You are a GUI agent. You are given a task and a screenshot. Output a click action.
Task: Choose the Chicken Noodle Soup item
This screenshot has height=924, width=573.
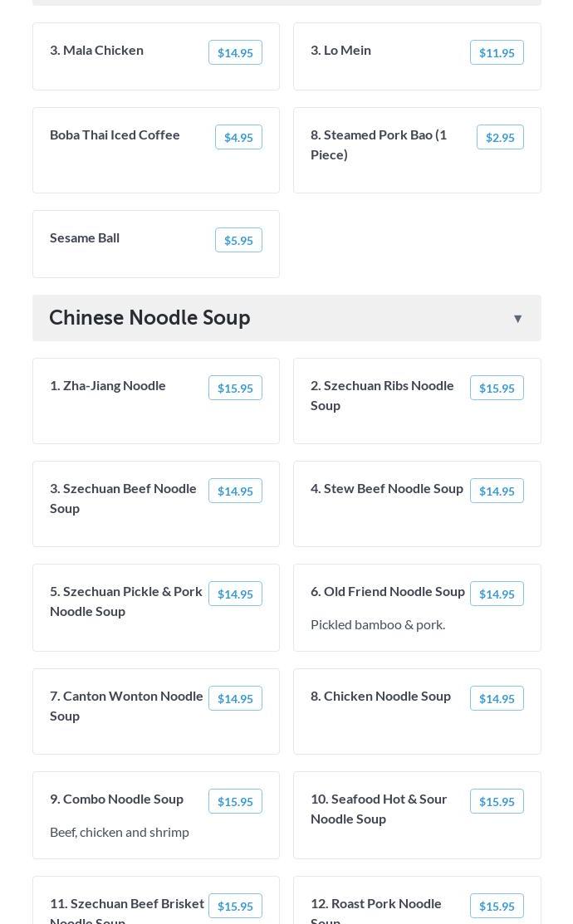coord(380,696)
